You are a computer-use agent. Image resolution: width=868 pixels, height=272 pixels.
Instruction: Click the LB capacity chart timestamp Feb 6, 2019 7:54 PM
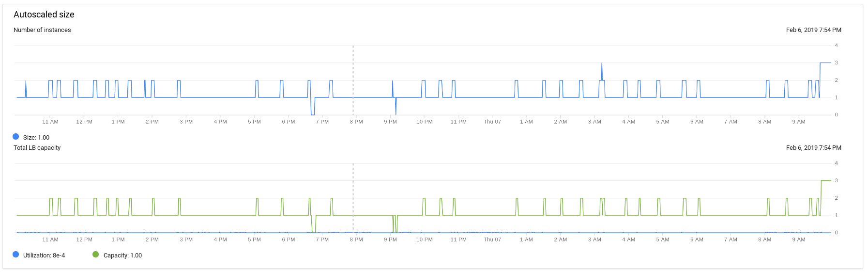(813, 148)
